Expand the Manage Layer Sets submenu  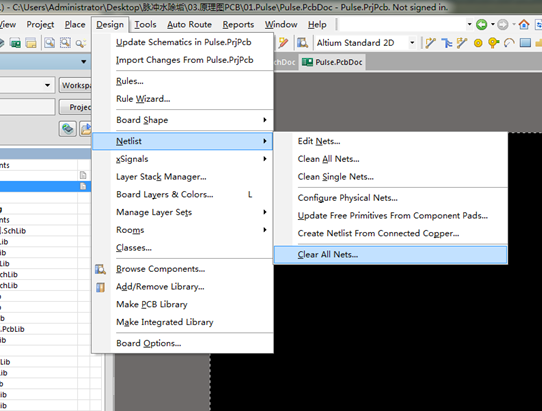pos(264,212)
